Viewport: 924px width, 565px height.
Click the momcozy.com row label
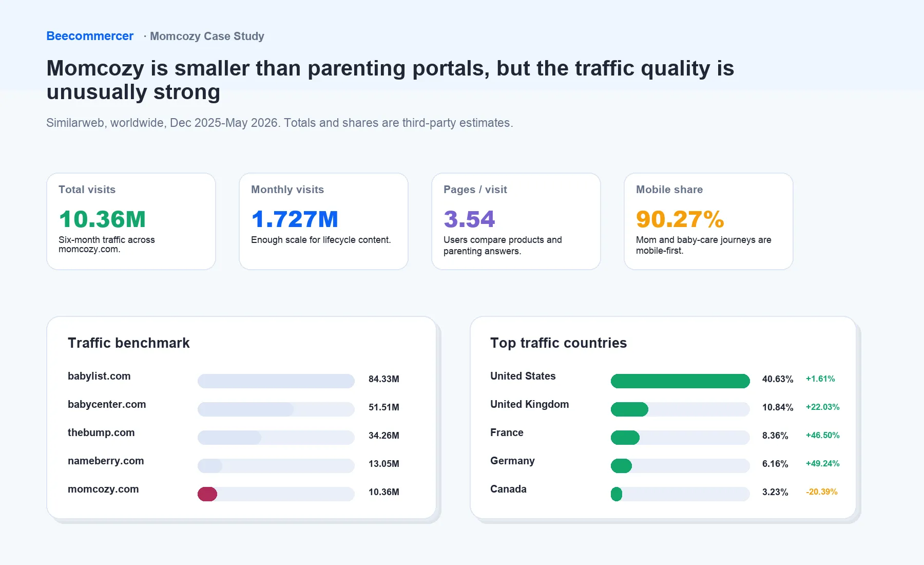(103, 489)
